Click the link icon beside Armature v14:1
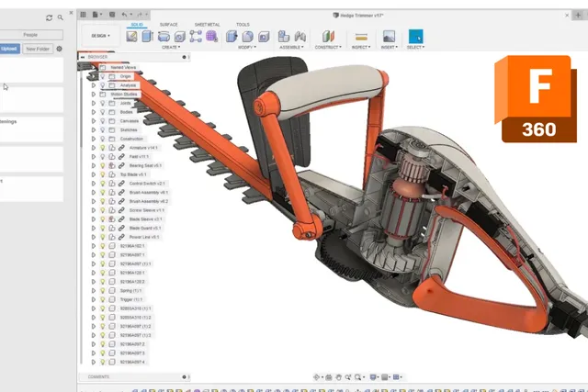 tap(121, 148)
